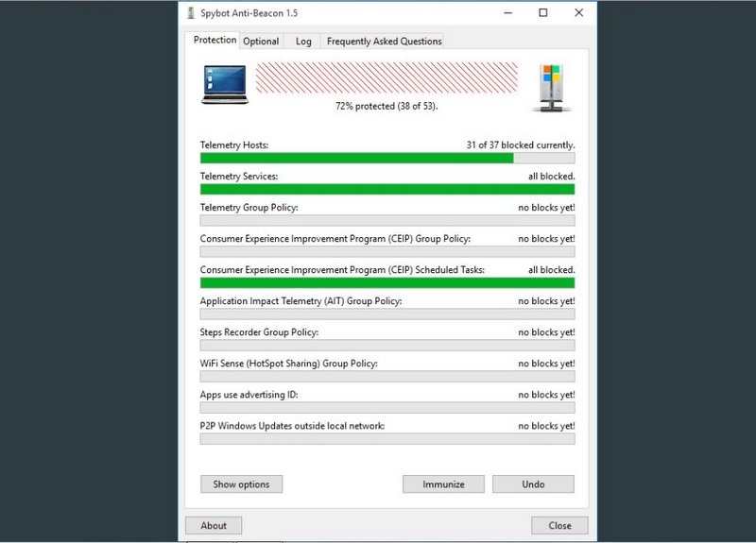Click '31 of 37 blocked currently.' status
Image resolution: width=756 pixels, height=543 pixels.
[x=521, y=145]
